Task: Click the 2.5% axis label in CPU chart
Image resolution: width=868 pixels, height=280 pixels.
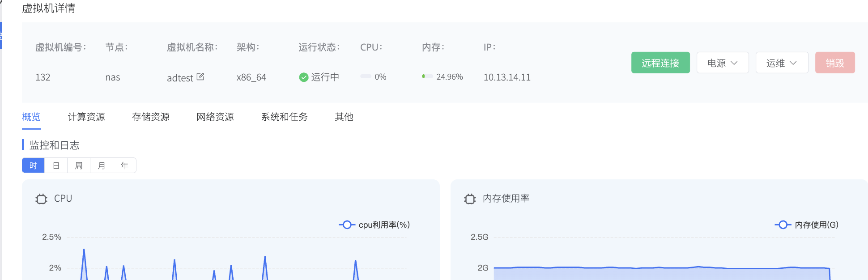Action: [51, 237]
